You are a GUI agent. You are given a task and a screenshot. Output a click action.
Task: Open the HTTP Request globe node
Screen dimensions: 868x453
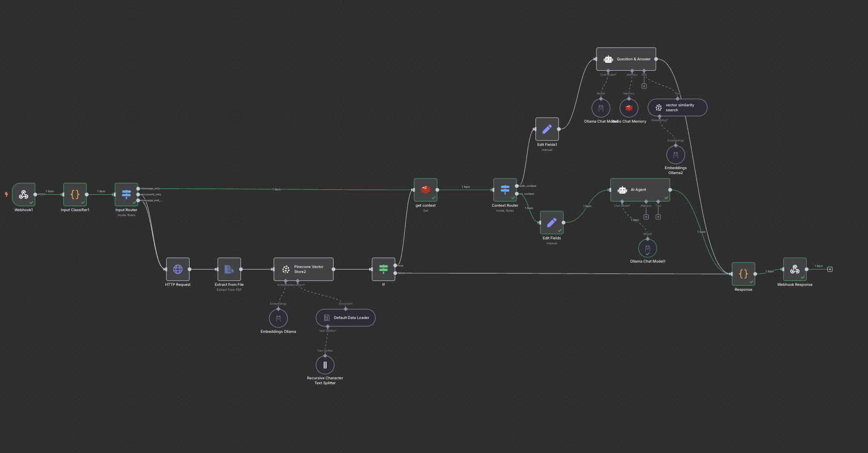(178, 269)
